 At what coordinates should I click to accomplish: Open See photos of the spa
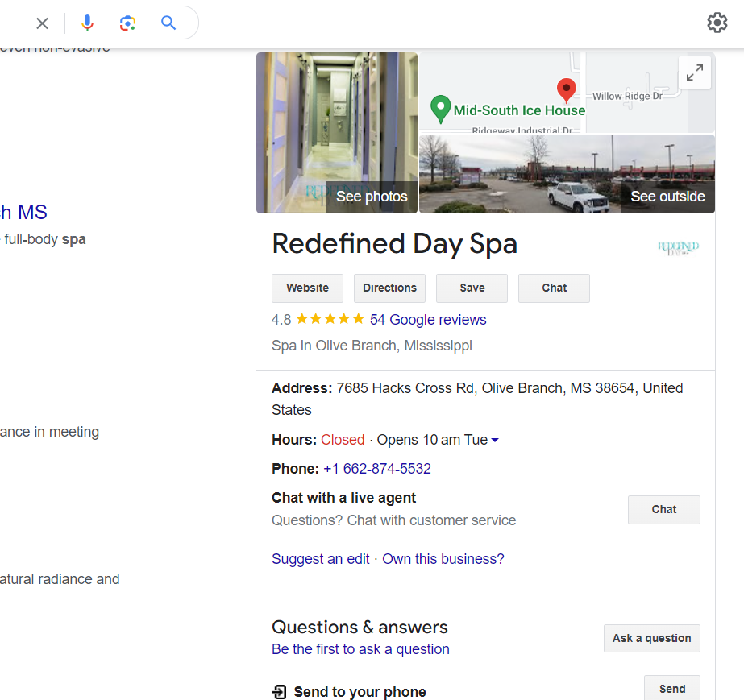coord(372,196)
